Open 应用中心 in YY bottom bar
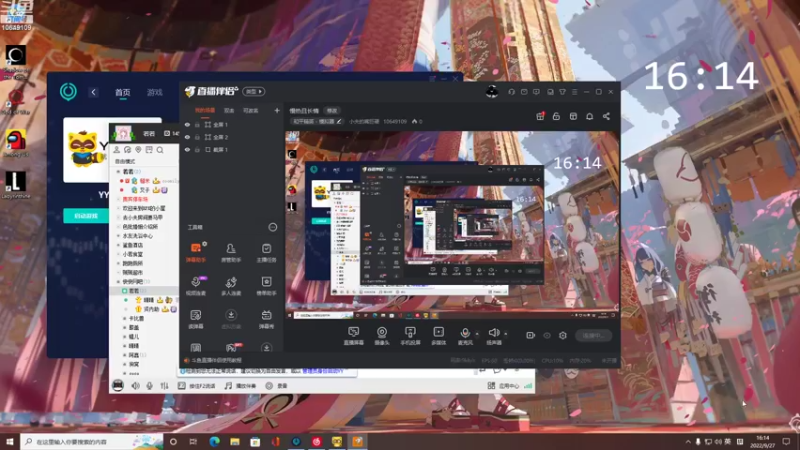The image size is (800, 450). [x=504, y=386]
